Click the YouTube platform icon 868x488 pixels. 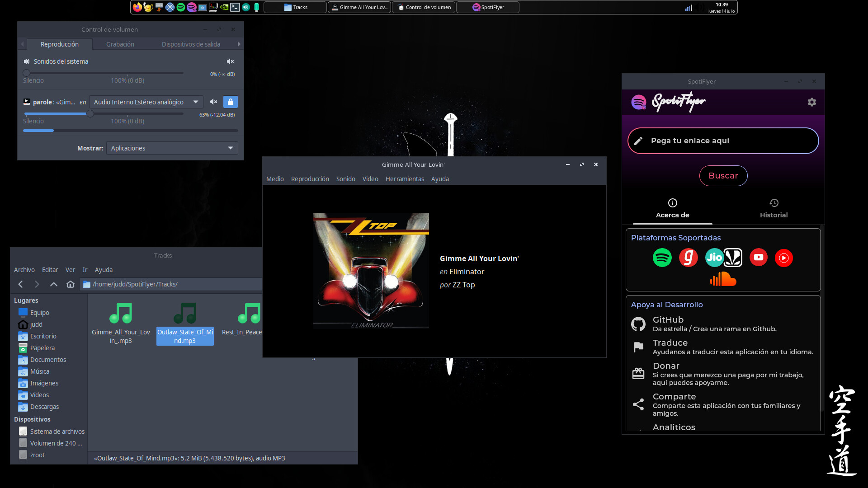pos(758,258)
